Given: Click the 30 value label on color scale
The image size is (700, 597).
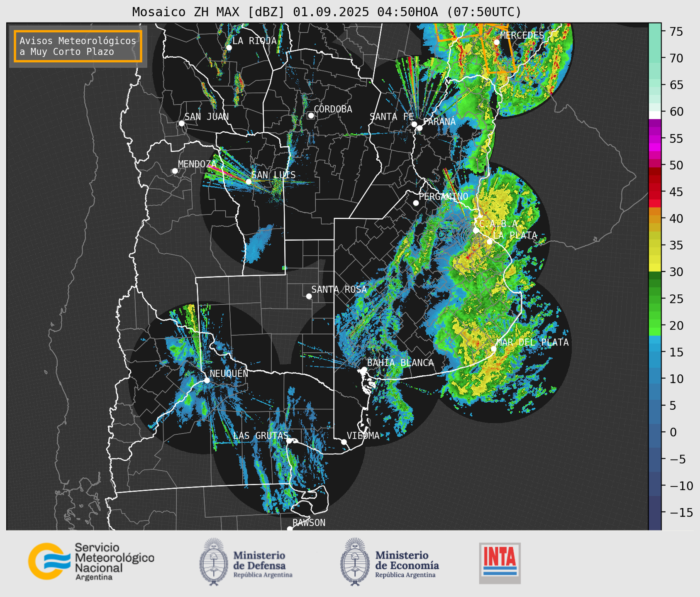Looking at the screenshot, I should tap(676, 272).
